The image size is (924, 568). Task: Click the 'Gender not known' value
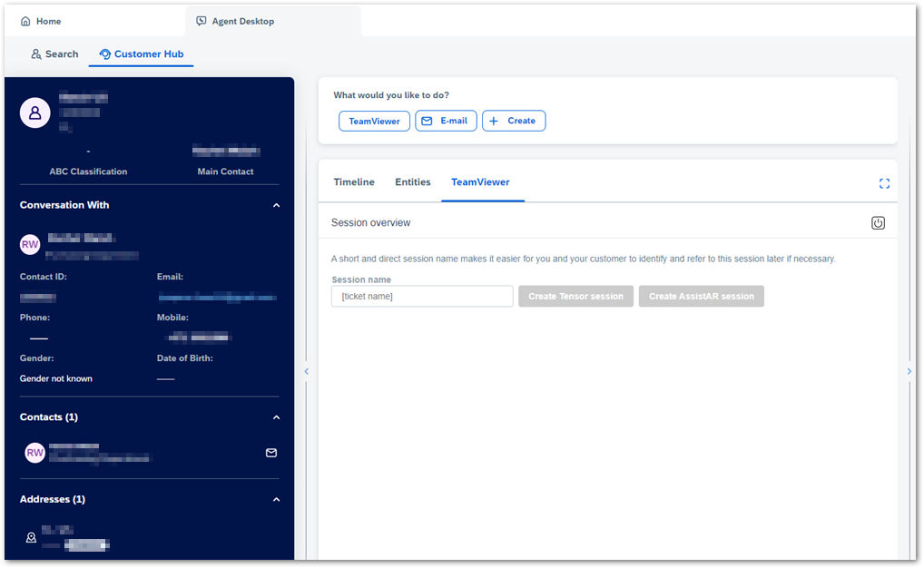click(56, 378)
